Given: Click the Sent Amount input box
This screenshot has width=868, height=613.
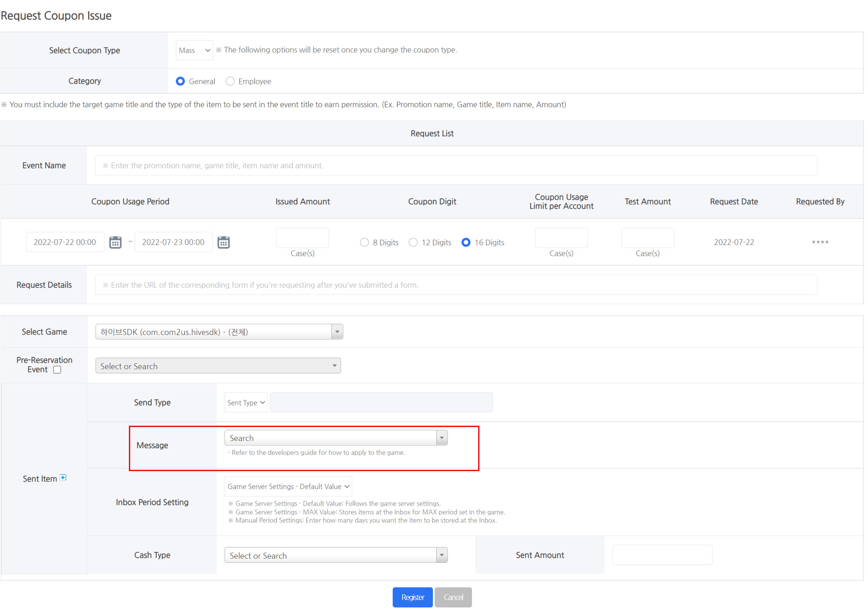Looking at the screenshot, I should (x=662, y=555).
